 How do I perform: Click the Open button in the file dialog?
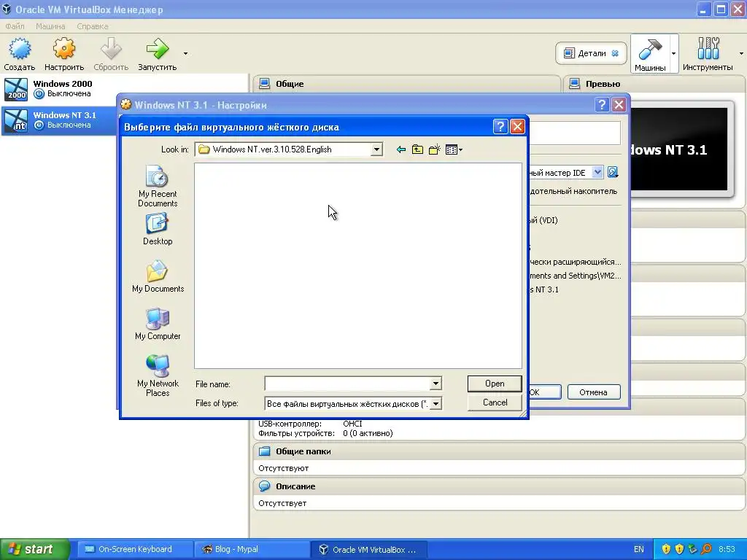tap(495, 384)
